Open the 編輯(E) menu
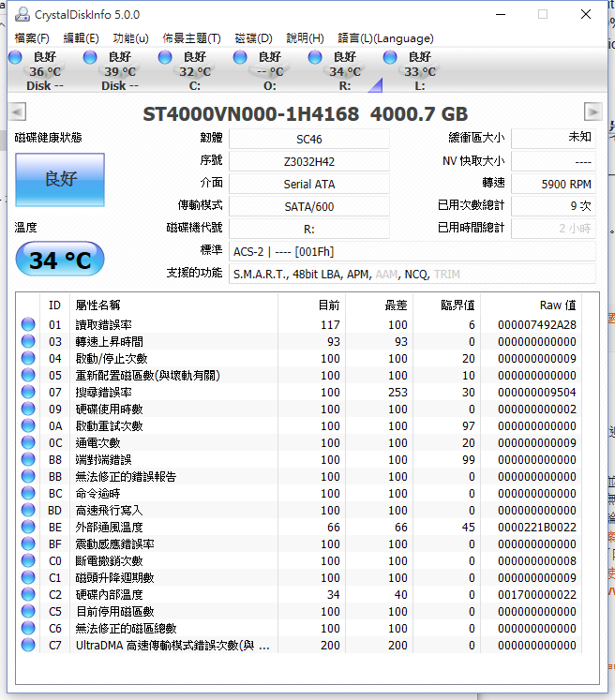 point(81,38)
